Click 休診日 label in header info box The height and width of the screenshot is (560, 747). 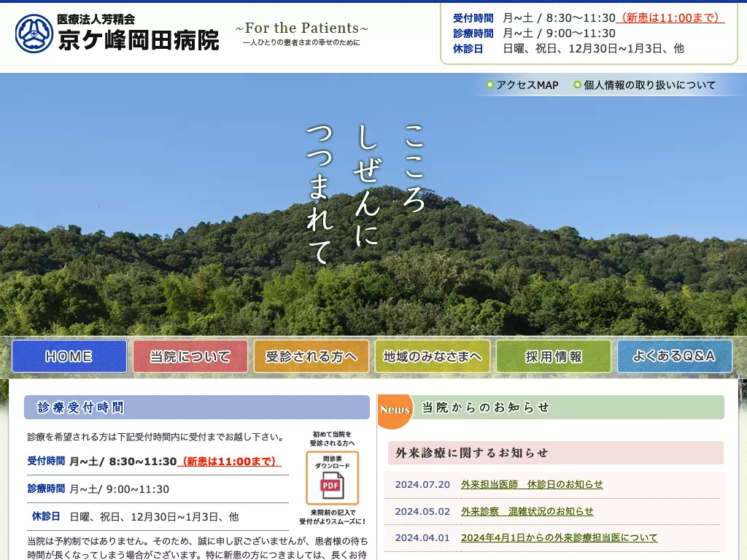468,49
